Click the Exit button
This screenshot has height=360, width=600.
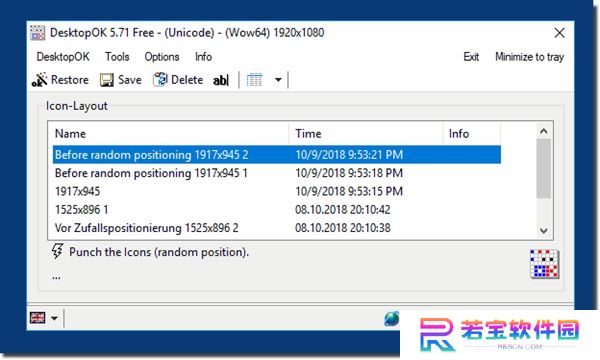point(471,57)
